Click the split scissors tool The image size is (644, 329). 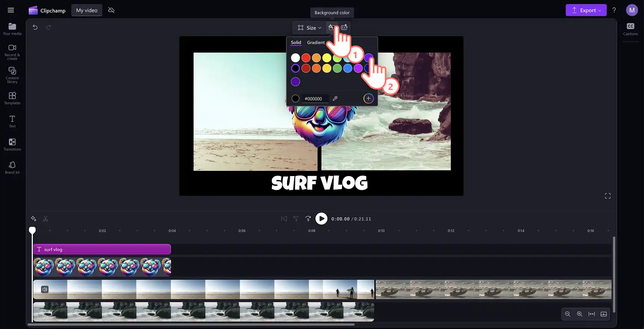(x=46, y=219)
